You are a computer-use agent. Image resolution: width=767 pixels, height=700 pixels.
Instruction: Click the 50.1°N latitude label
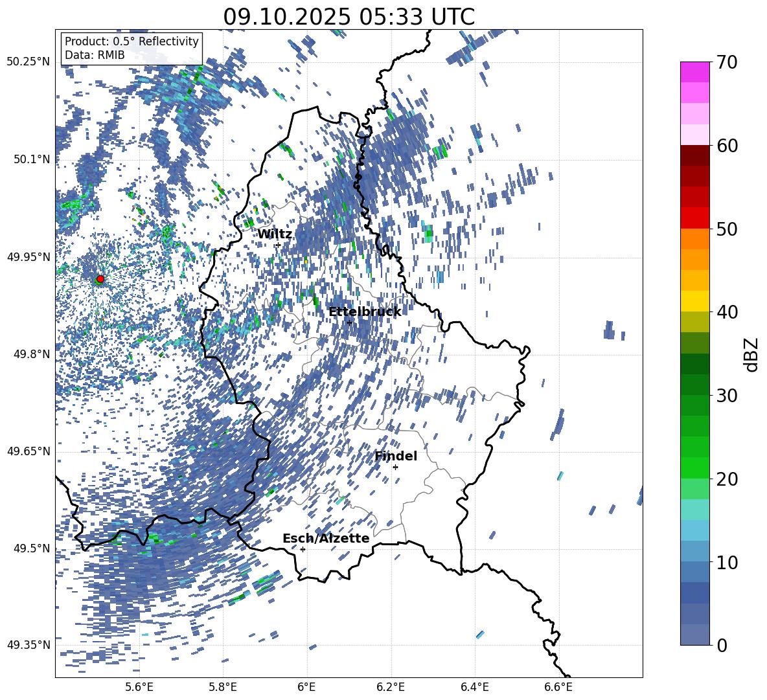tap(32, 159)
